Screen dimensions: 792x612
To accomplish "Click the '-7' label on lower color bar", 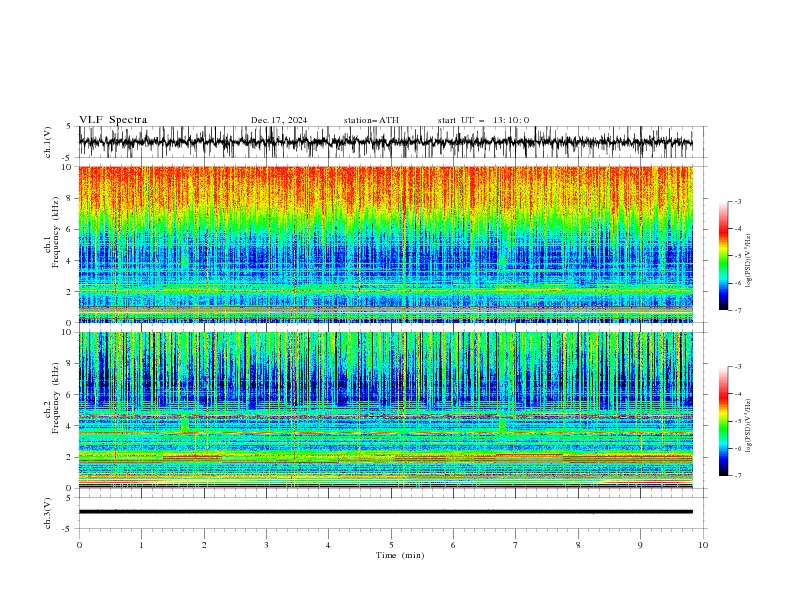I will tap(737, 476).
